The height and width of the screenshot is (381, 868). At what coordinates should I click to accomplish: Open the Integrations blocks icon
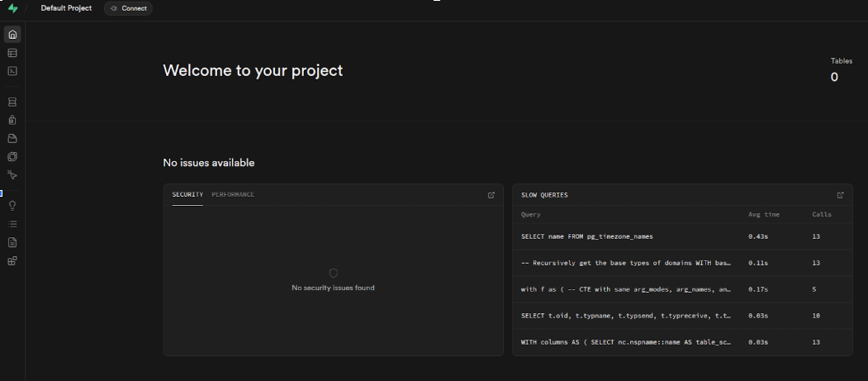[x=12, y=261]
